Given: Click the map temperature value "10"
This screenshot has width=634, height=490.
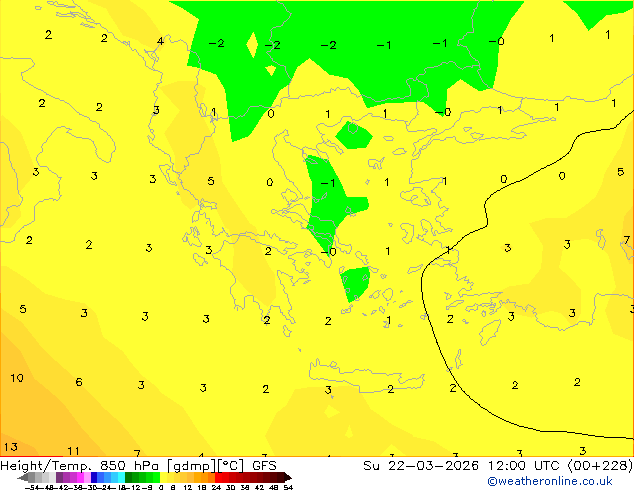Looking at the screenshot, I should coord(17,378).
